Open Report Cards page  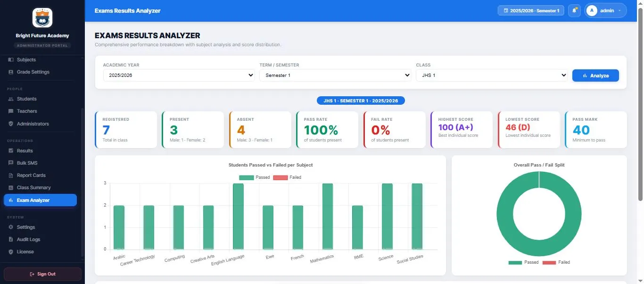point(40,175)
